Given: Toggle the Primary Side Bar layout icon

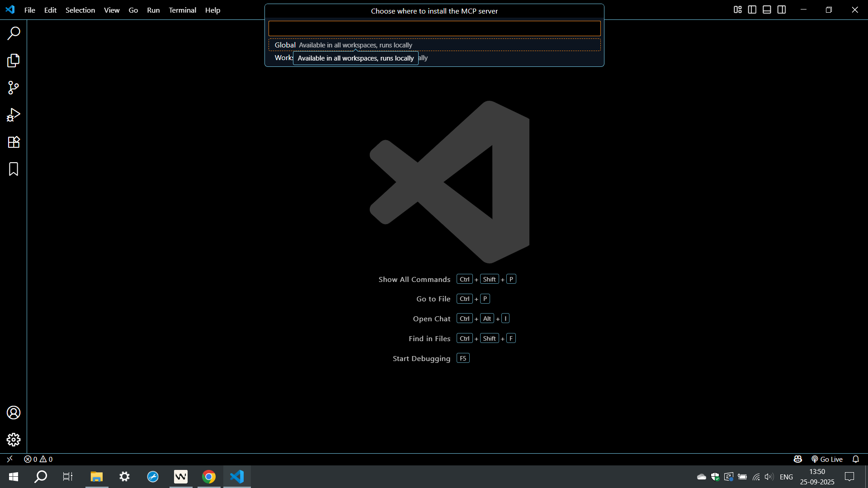Looking at the screenshot, I should [752, 10].
